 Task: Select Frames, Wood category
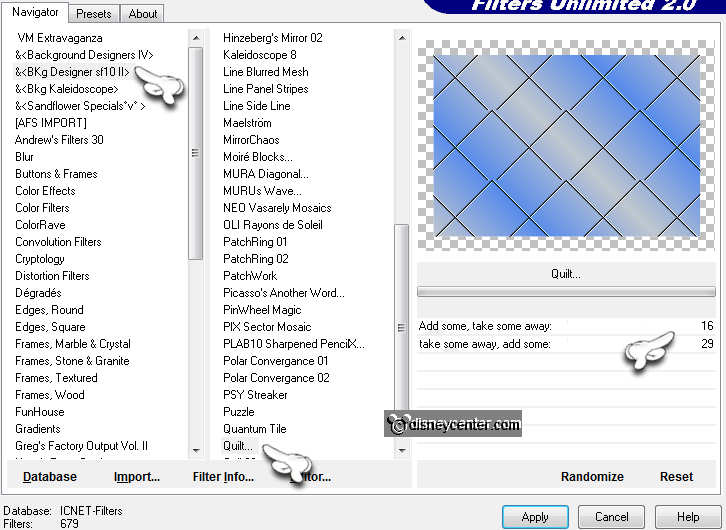[x=50, y=395]
